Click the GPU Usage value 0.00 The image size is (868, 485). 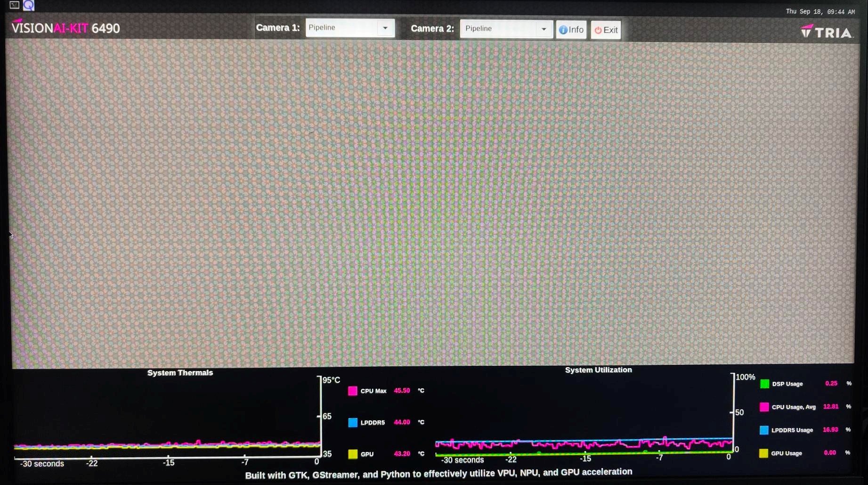pos(830,452)
